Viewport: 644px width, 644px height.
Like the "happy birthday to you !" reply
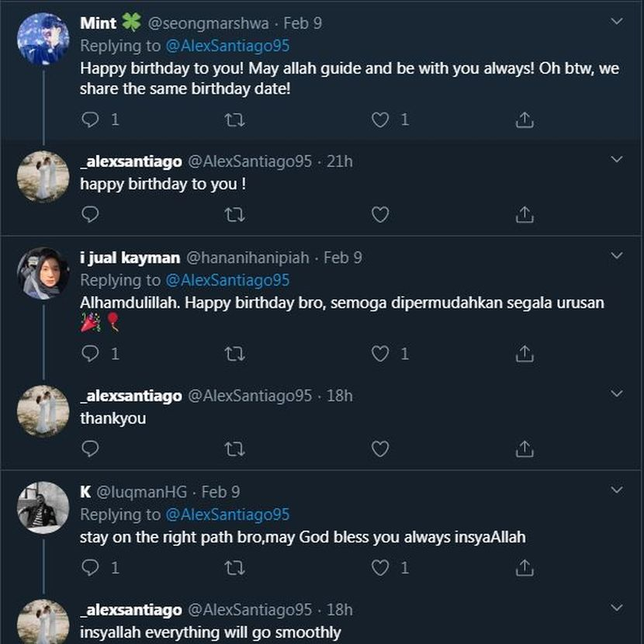click(x=379, y=214)
